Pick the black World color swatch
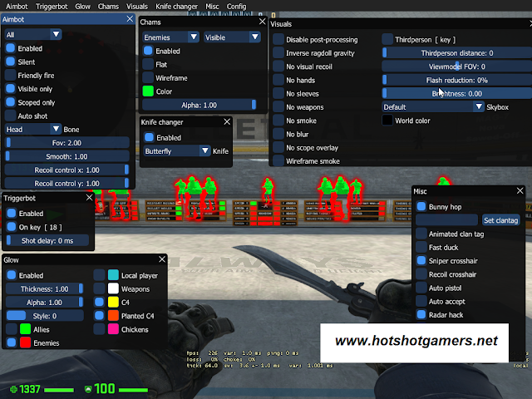This screenshot has height=399, width=532. (x=387, y=120)
